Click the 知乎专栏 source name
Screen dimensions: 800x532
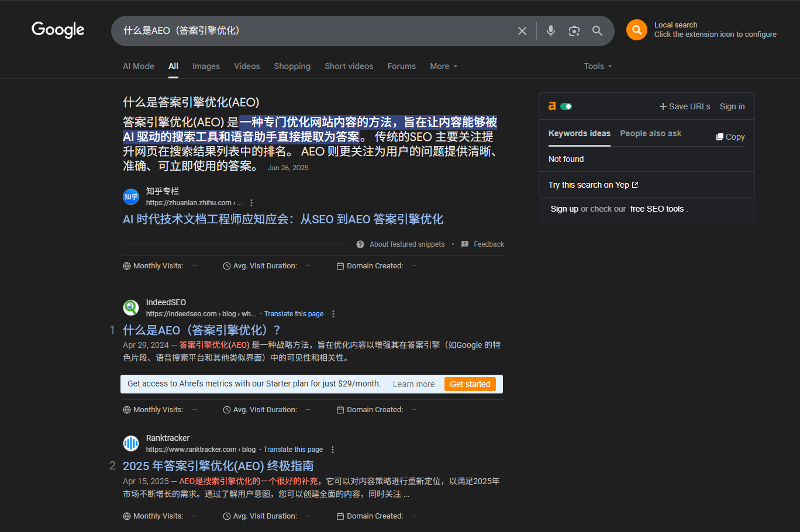pos(163,191)
